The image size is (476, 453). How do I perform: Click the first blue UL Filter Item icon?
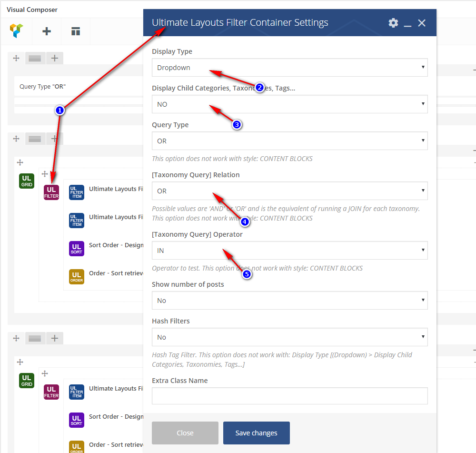77,192
